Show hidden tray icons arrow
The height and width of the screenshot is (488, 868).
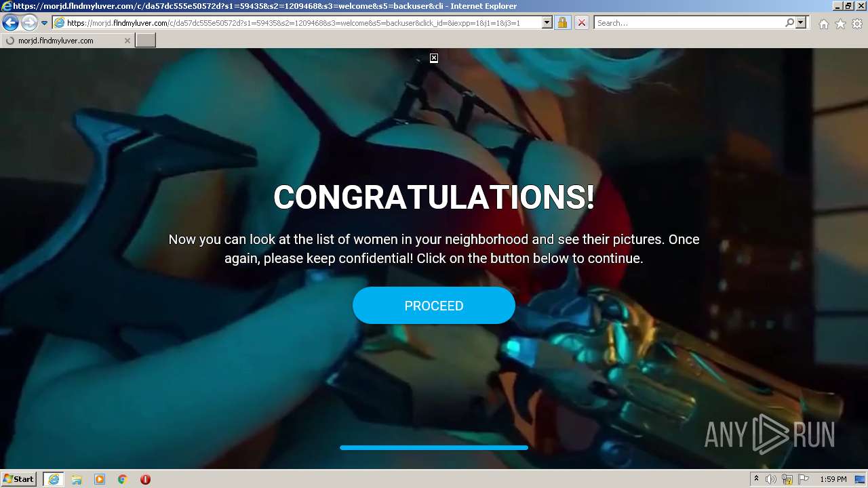[756, 479]
